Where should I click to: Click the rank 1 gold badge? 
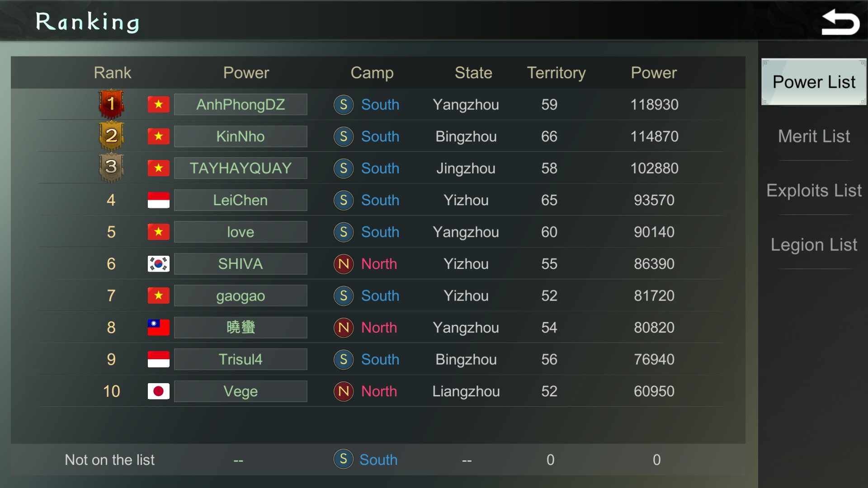[111, 104]
